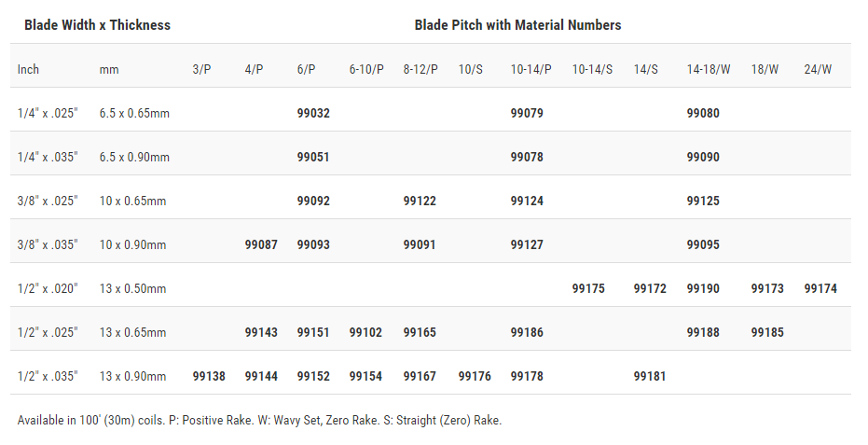868x445 pixels.
Task: Open material number 99080
Action: 703,113
